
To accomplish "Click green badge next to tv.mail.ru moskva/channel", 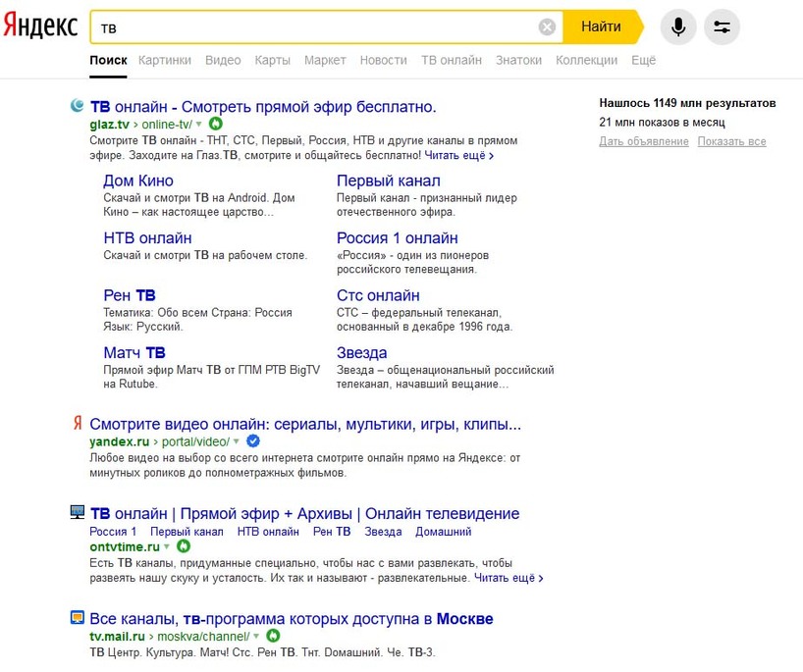I will point(274,636).
